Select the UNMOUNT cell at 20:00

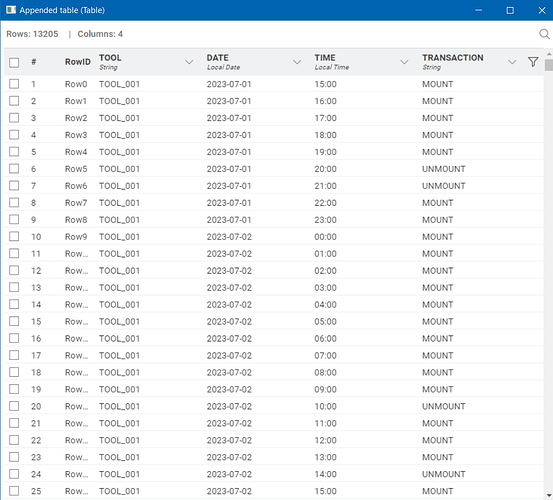click(443, 169)
